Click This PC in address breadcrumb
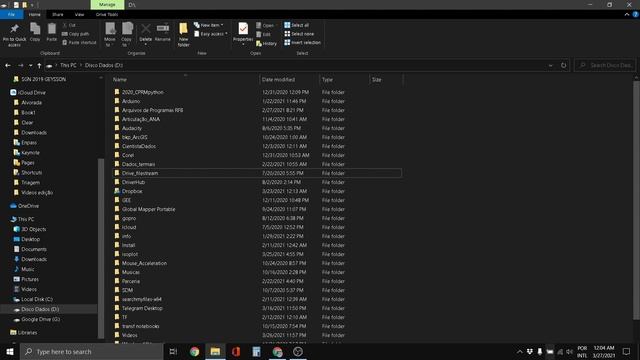Viewport: 640px width, 360px height. (x=68, y=65)
